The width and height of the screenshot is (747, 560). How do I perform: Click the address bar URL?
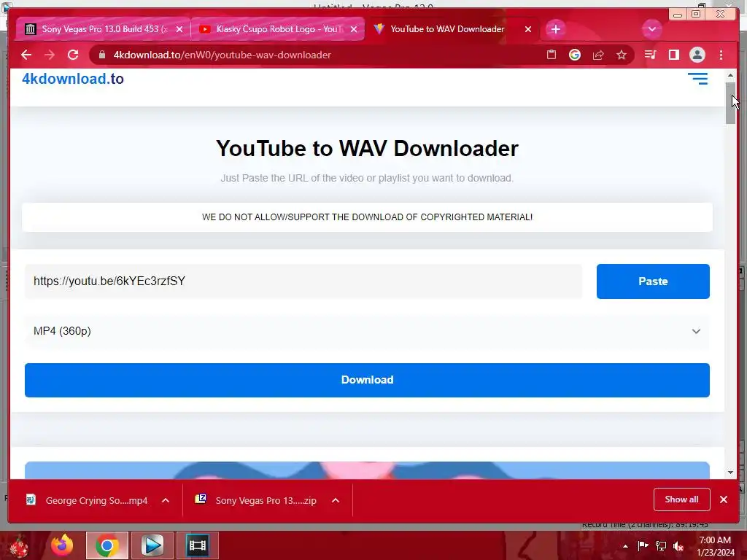[x=222, y=55]
